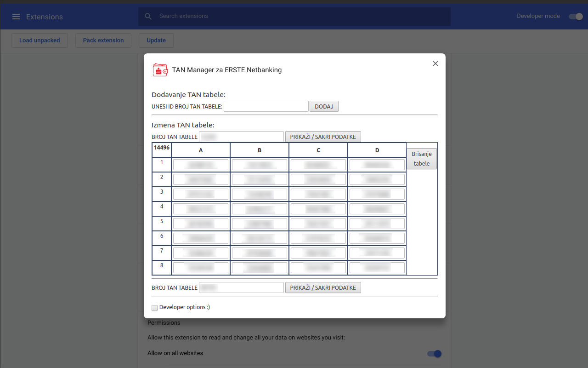
Task: Select TAN field row 4 column A
Action: point(201,209)
